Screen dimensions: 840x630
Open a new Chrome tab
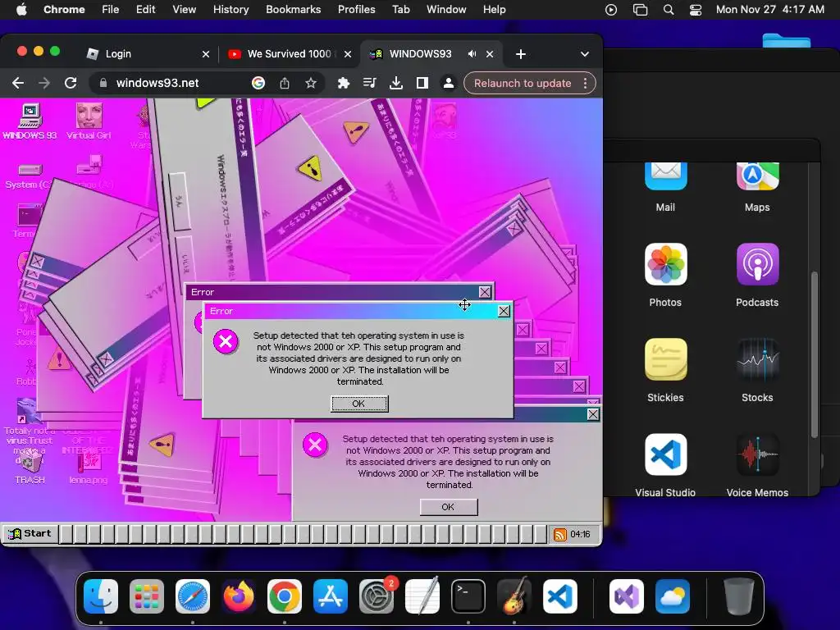pos(521,54)
